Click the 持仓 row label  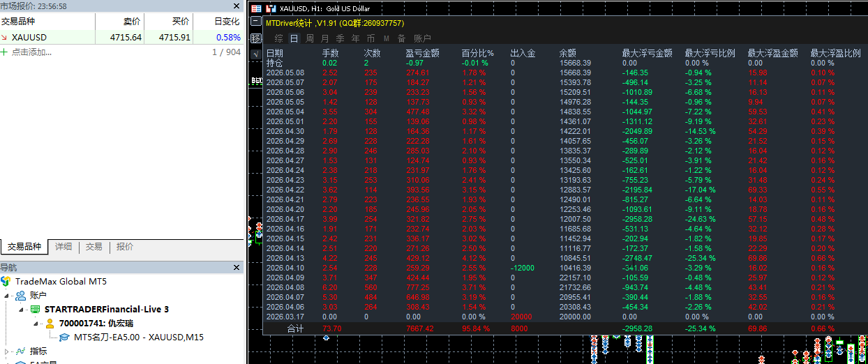[275, 63]
